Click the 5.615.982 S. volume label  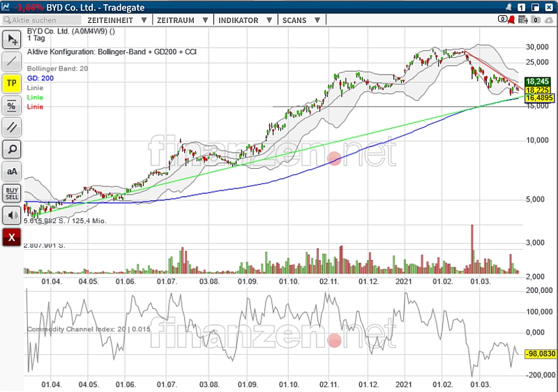tap(65, 221)
